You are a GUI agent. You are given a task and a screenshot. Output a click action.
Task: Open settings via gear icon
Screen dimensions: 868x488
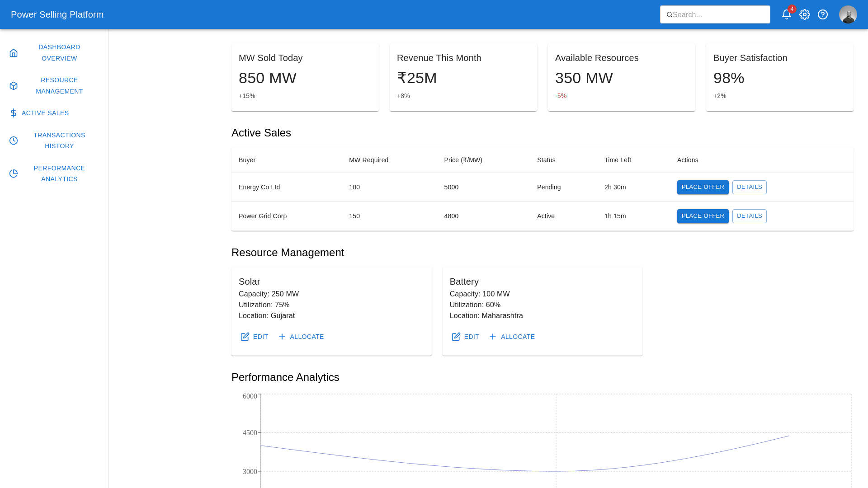(805, 14)
